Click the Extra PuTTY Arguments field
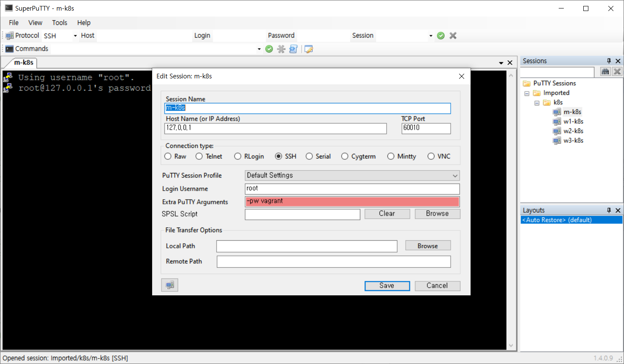The image size is (624, 364). 352,202
